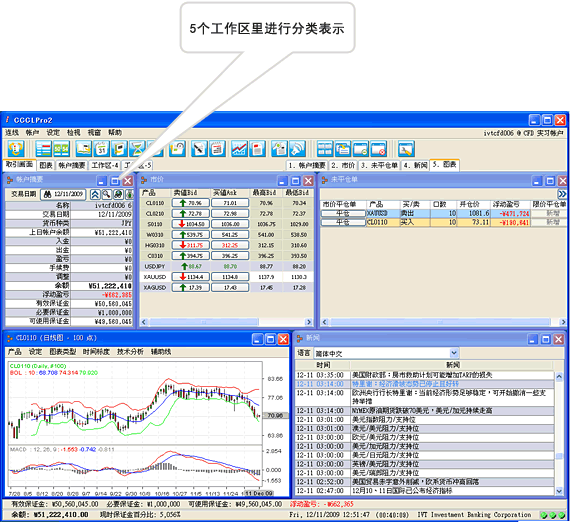Screen dimensions: 570x523
Task: Click the market price panel horizontal scrollbar
Action: click(226, 322)
